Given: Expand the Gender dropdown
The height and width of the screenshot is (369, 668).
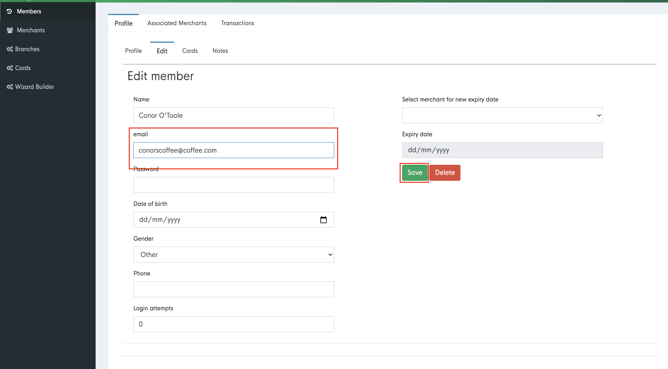Looking at the screenshot, I should [233, 254].
